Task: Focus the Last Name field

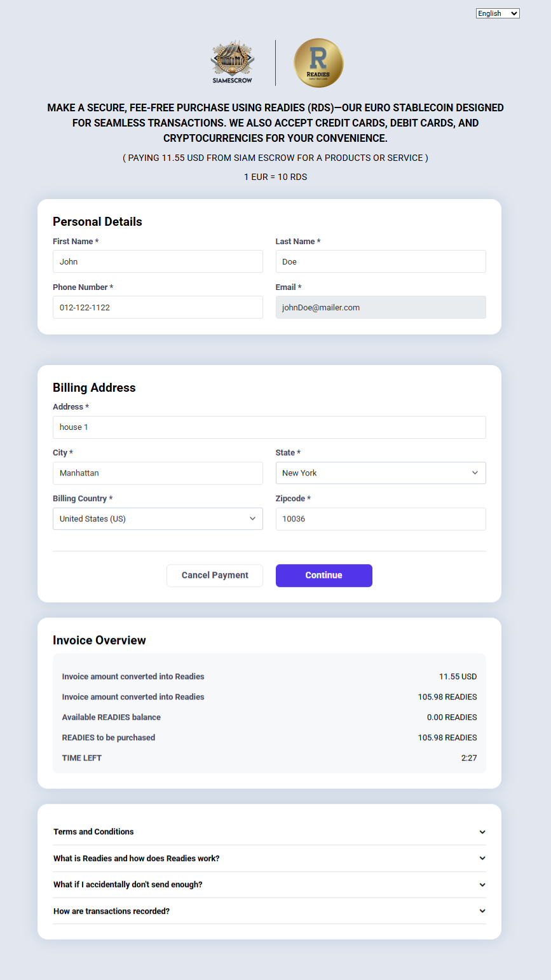Action: click(381, 261)
